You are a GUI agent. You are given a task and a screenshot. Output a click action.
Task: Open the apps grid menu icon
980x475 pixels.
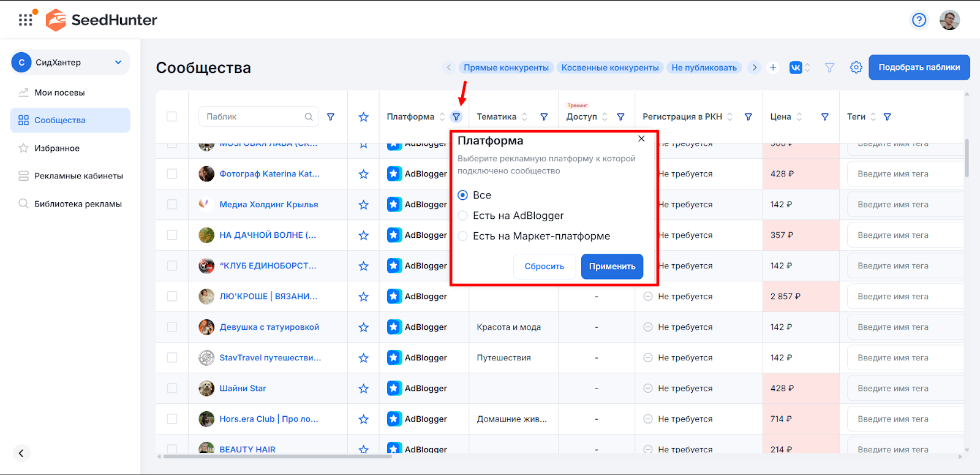26,20
